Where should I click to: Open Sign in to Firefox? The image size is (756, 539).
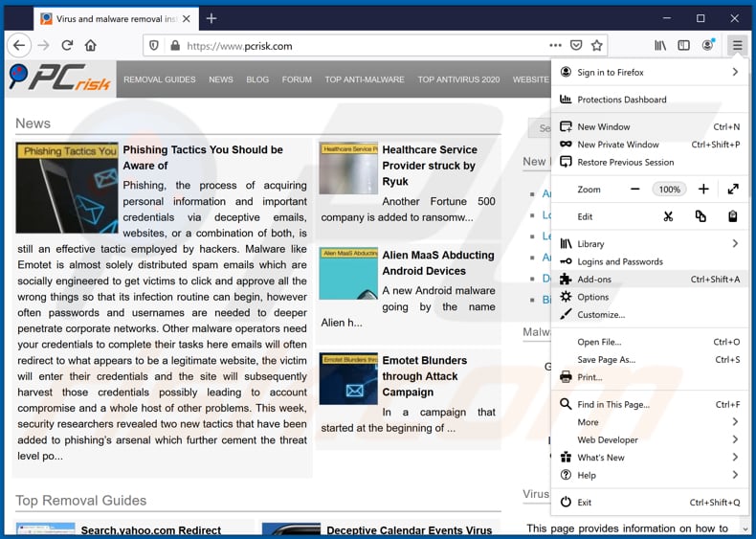650,73
